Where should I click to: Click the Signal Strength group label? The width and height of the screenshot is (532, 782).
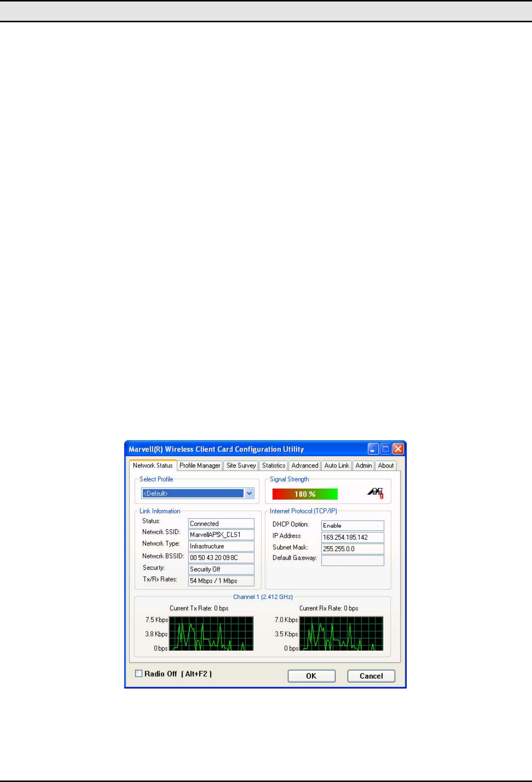(289, 479)
